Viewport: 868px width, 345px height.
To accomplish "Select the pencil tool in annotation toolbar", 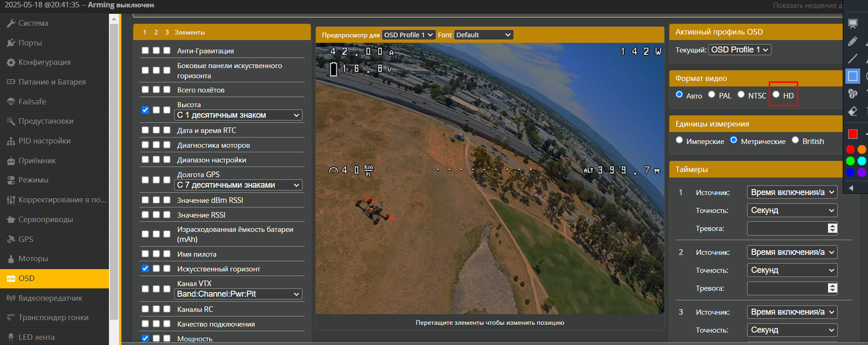I will 852,41.
